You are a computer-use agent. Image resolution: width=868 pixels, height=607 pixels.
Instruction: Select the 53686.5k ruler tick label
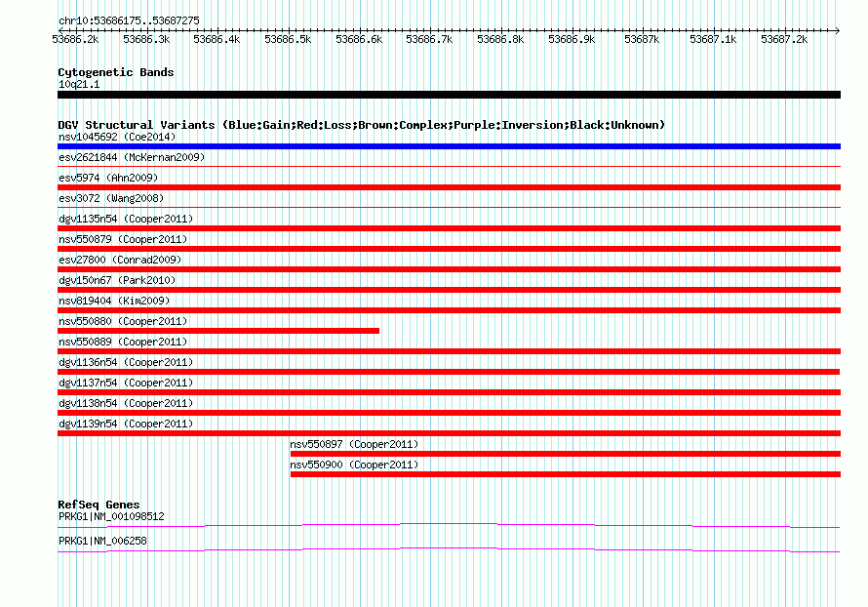coord(288,39)
